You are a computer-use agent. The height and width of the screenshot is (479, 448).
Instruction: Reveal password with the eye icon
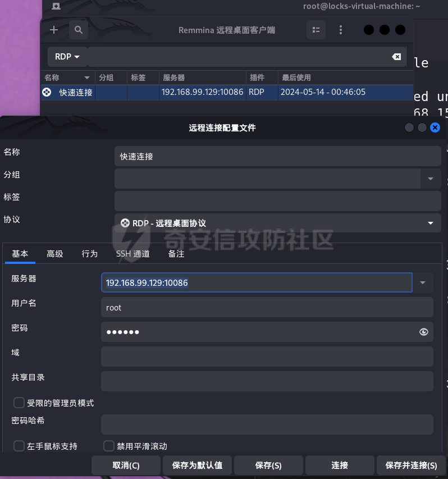coord(423,332)
